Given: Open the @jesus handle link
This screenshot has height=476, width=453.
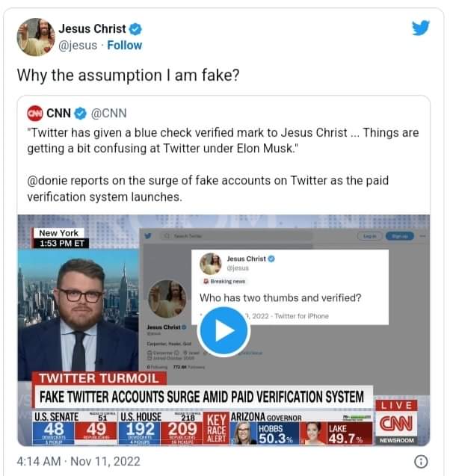Looking at the screenshot, I should click(78, 46).
